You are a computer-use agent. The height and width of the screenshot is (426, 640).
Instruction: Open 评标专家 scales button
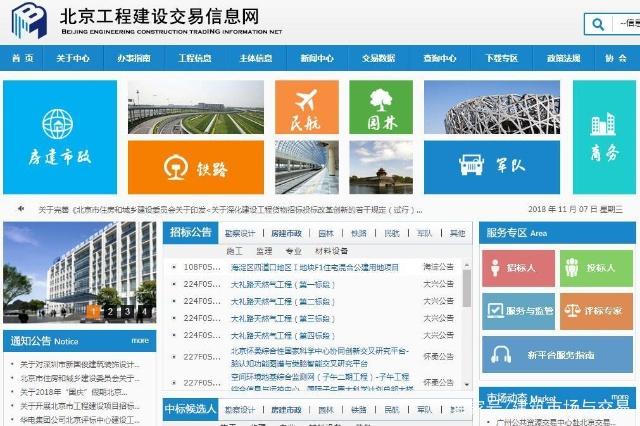pos(596,311)
